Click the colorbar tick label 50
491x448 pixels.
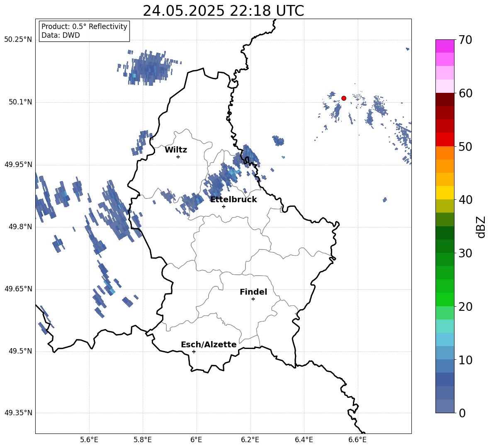(x=465, y=147)
